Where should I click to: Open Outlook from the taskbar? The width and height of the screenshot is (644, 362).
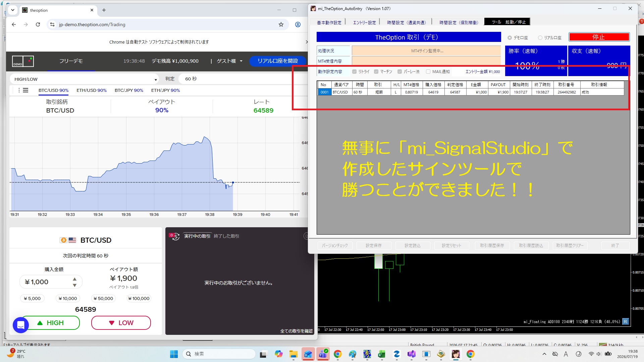click(308, 354)
